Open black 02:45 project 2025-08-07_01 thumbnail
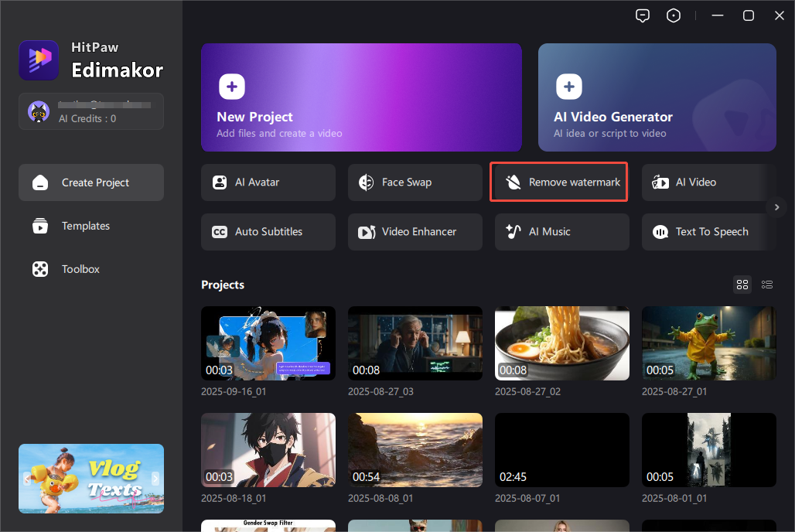The image size is (795, 532). click(x=561, y=450)
